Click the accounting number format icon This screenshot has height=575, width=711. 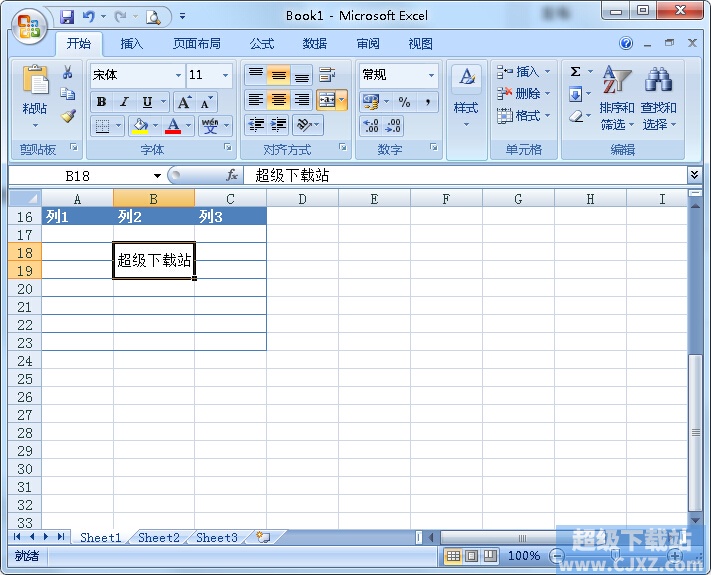pyautogui.click(x=371, y=102)
